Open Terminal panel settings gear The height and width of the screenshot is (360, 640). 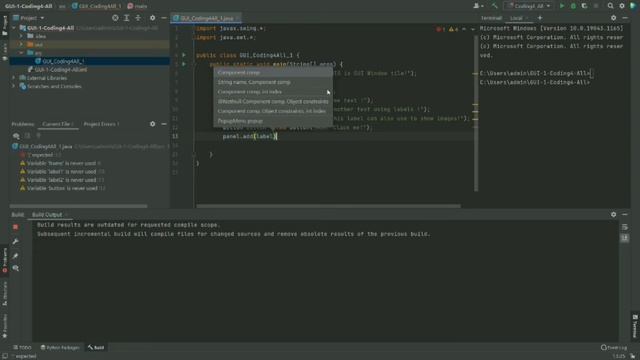[x=613, y=18]
